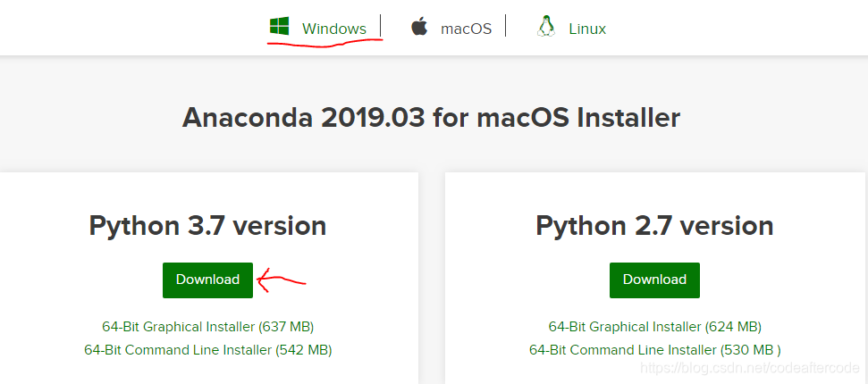The height and width of the screenshot is (384, 868).
Task: Click the red hand-drawn arrow annotation
Action: click(x=281, y=282)
